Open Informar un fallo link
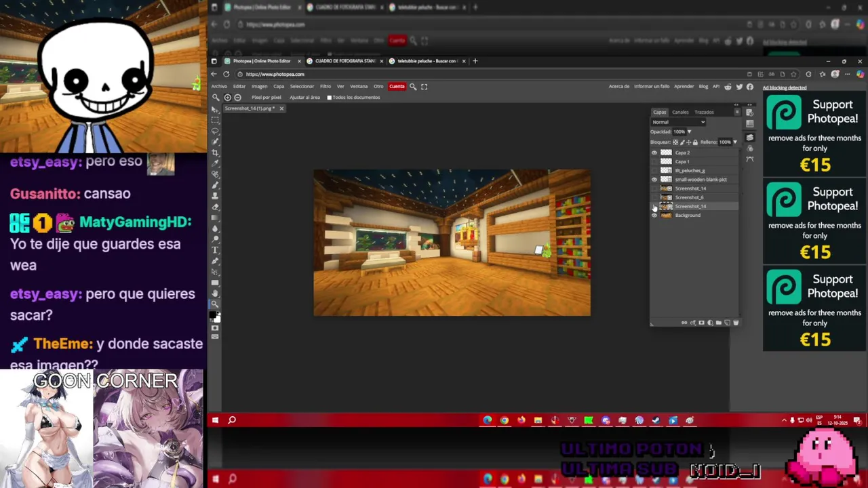 (652, 86)
